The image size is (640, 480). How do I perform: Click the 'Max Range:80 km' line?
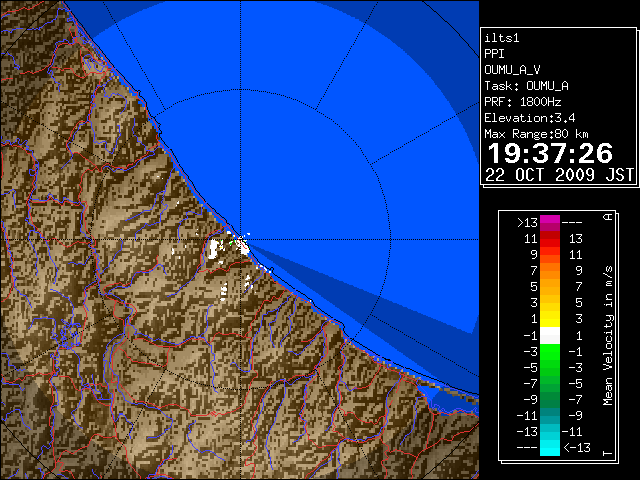(536, 134)
